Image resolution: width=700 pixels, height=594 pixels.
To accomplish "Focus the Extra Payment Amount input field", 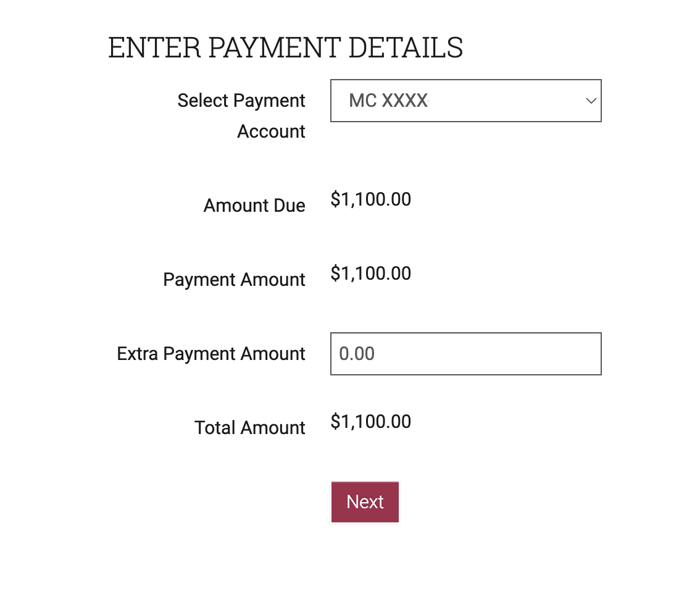I will pyautogui.click(x=465, y=354).
